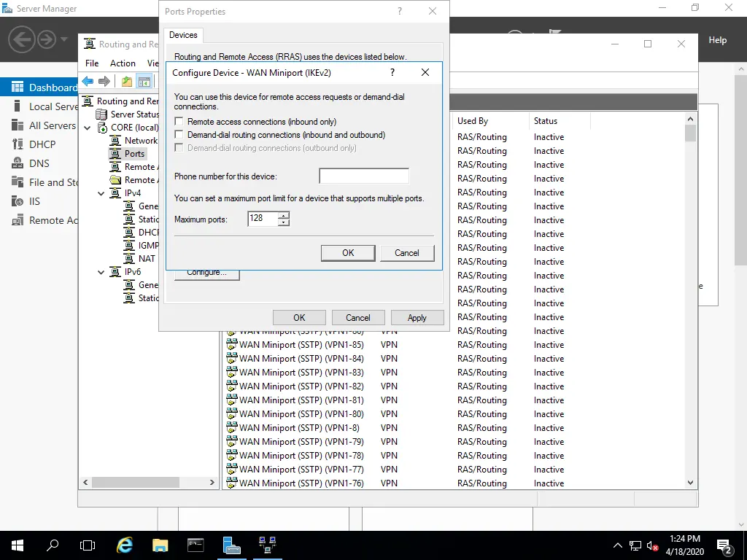Click the show/hide console tree icon

click(144, 82)
